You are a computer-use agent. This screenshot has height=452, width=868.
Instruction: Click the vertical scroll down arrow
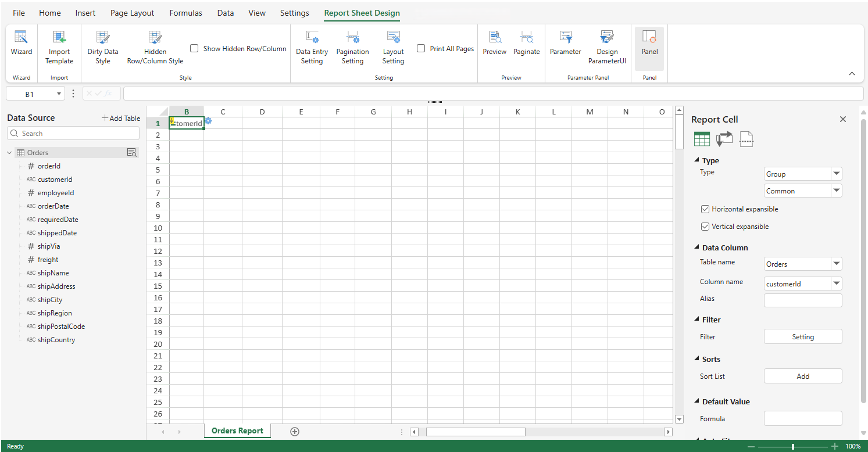click(x=679, y=419)
